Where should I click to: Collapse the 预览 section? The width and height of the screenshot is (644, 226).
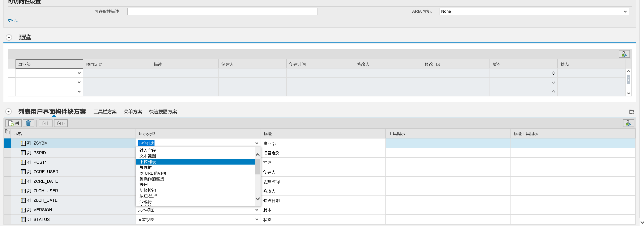tap(9, 38)
